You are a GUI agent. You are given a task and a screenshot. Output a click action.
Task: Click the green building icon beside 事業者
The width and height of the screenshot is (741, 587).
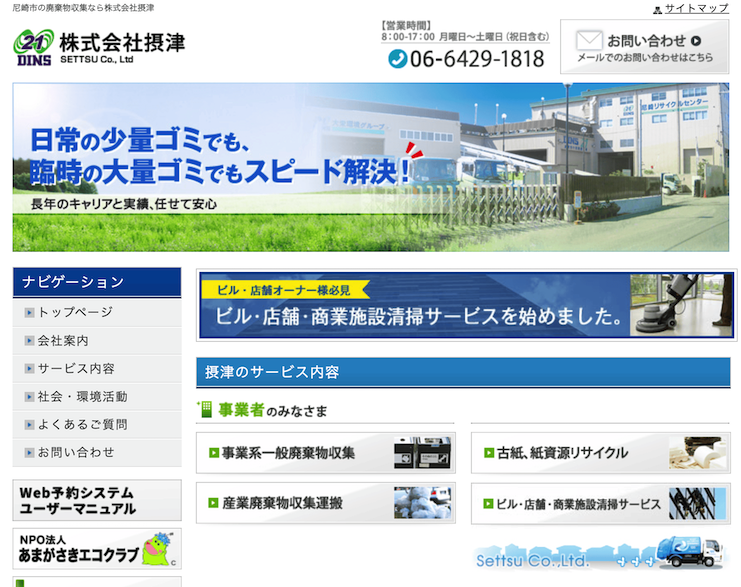click(206, 409)
